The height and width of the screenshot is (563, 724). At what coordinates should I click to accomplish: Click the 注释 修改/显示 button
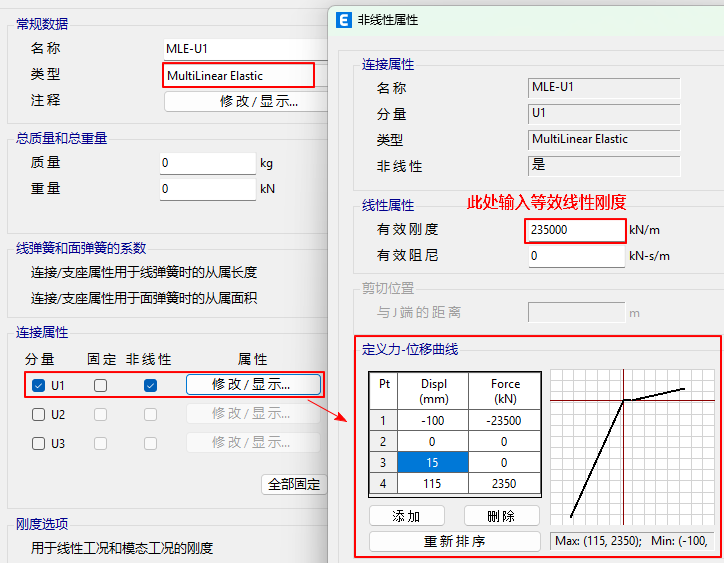tap(246, 101)
